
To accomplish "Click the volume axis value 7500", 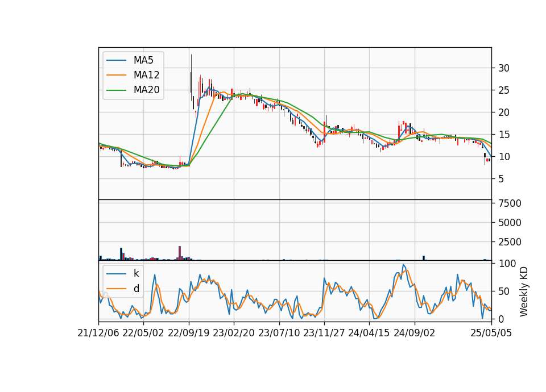I will pos(510,203).
